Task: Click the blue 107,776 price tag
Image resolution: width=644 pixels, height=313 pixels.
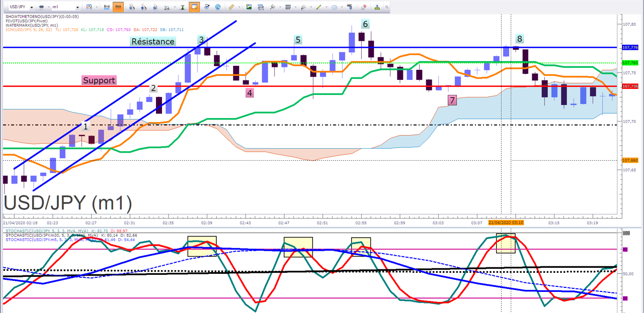Action: coord(630,47)
